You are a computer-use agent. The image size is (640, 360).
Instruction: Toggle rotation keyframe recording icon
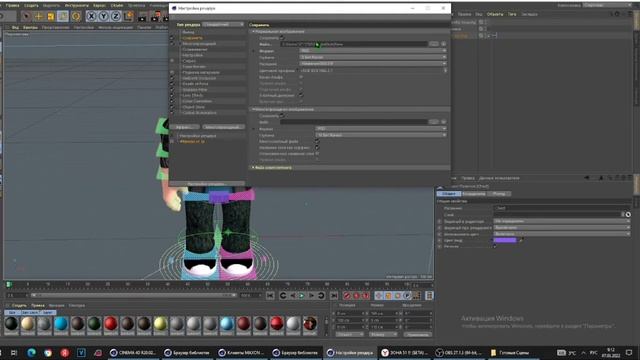click(x=398, y=296)
